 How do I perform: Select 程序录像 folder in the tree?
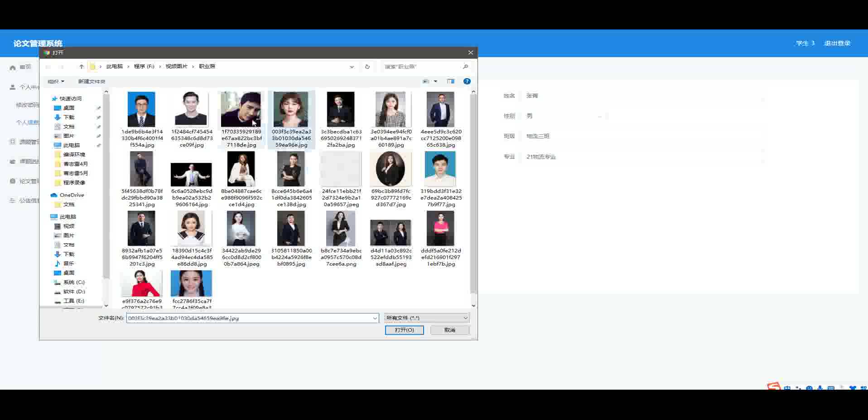70,183
